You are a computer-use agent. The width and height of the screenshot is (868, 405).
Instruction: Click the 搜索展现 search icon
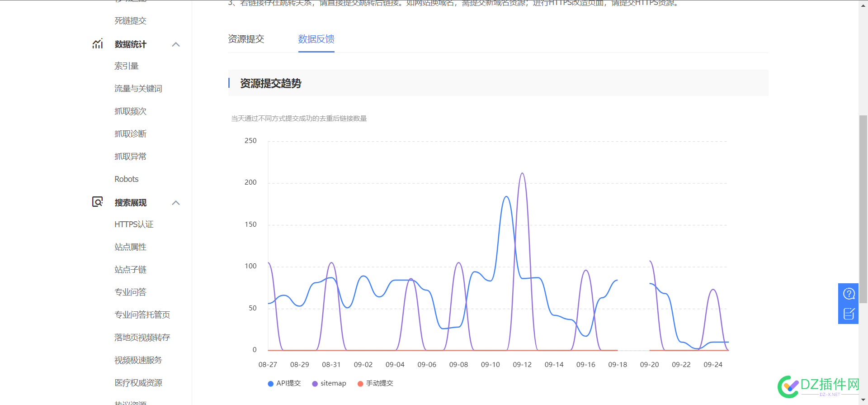pos(98,202)
